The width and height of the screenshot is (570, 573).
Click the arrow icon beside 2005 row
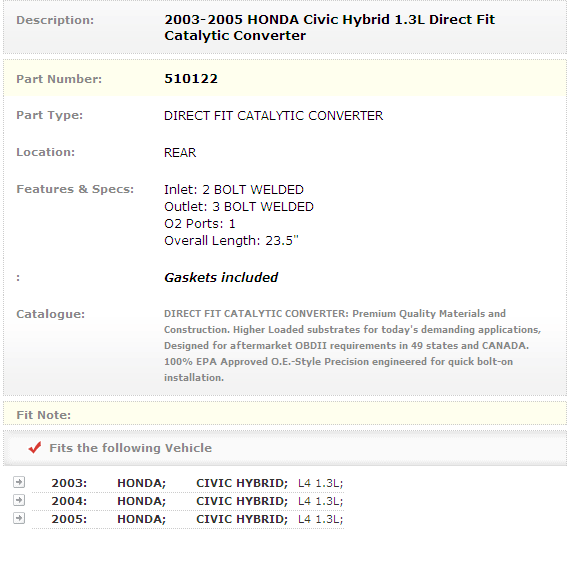click(x=19, y=518)
